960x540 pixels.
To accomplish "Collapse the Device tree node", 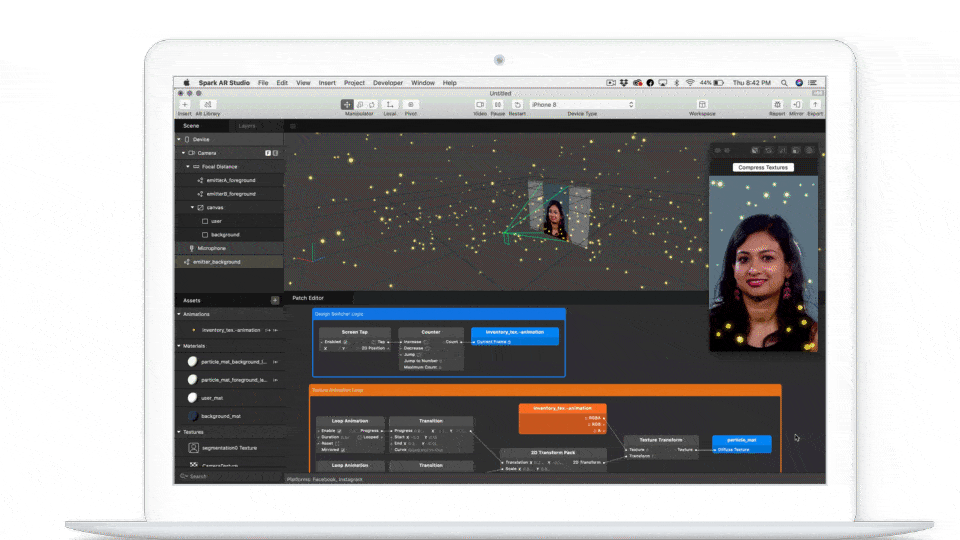I will tap(179, 140).
